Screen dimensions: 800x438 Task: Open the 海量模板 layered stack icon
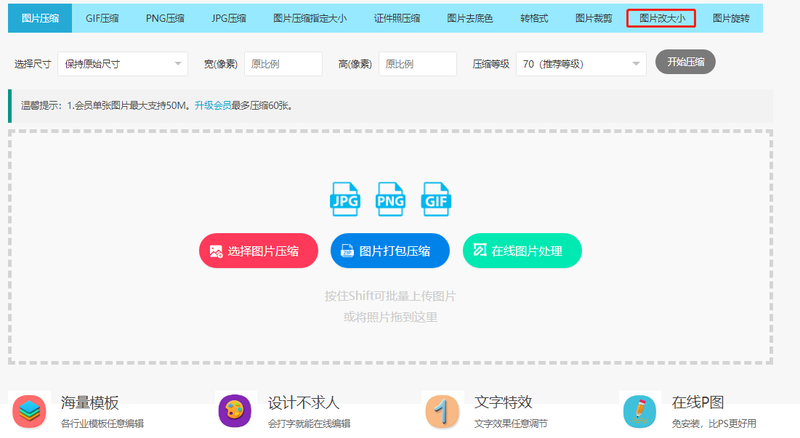tap(29, 411)
